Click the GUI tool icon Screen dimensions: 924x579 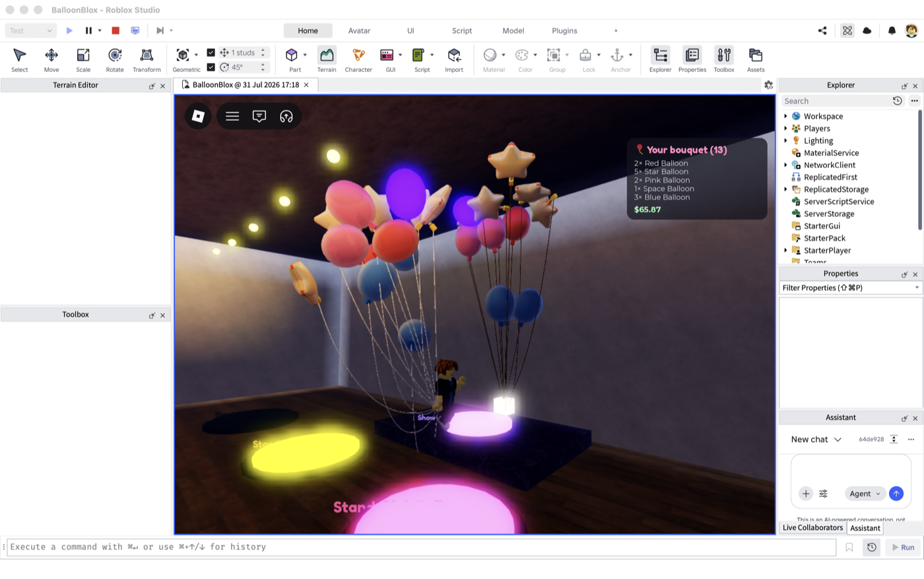387,55
